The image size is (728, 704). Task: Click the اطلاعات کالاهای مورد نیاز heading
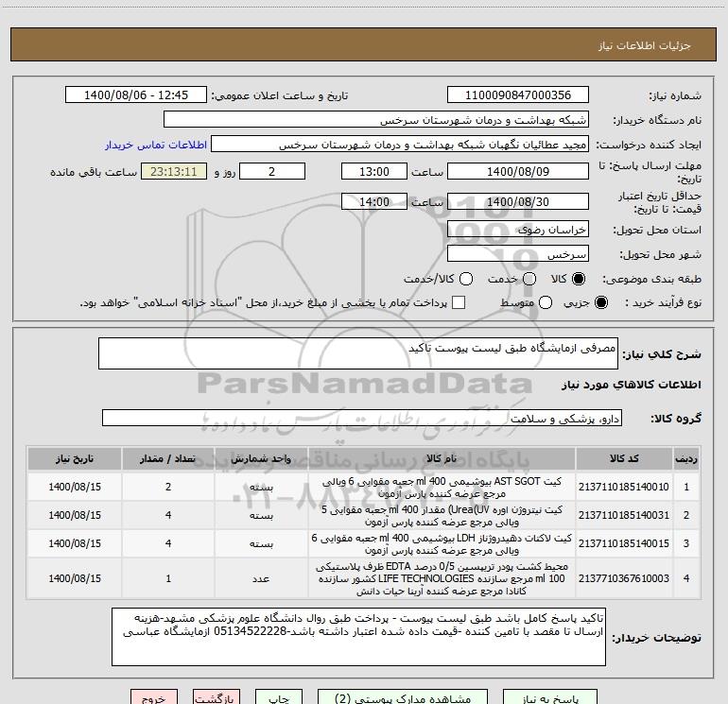(631, 385)
